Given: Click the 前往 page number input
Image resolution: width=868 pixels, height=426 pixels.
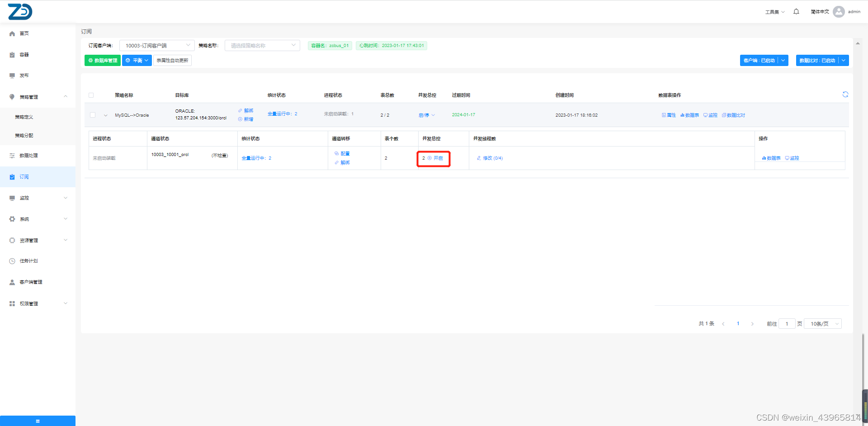Looking at the screenshot, I should click(x=787, y=324).
